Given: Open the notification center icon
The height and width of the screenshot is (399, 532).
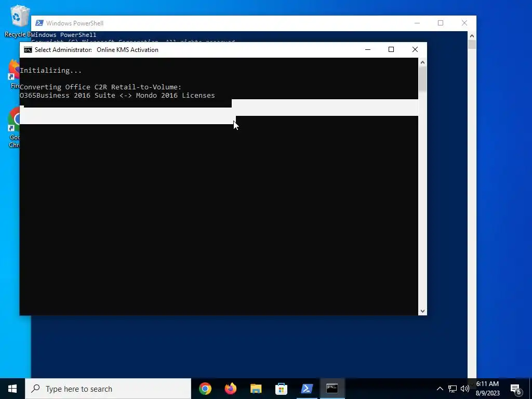Looking at the screenshot, I should 516,389.
